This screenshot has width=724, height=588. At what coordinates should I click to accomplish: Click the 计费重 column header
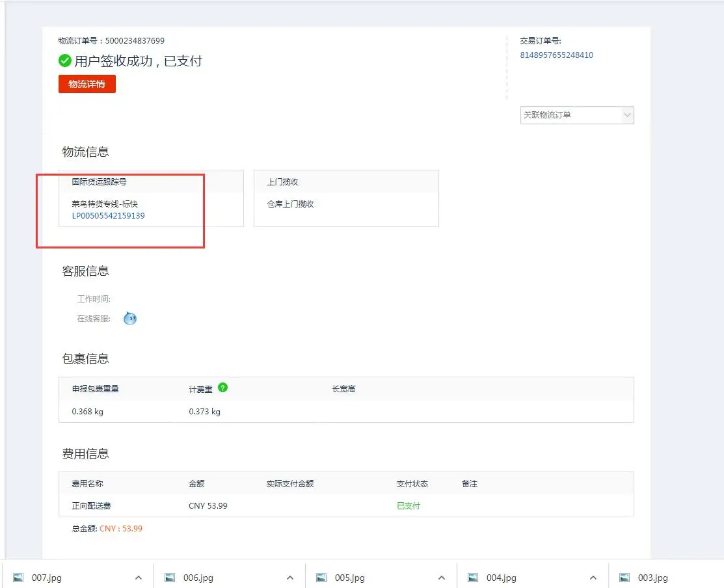pyautogui.click(x=200, y=390)
